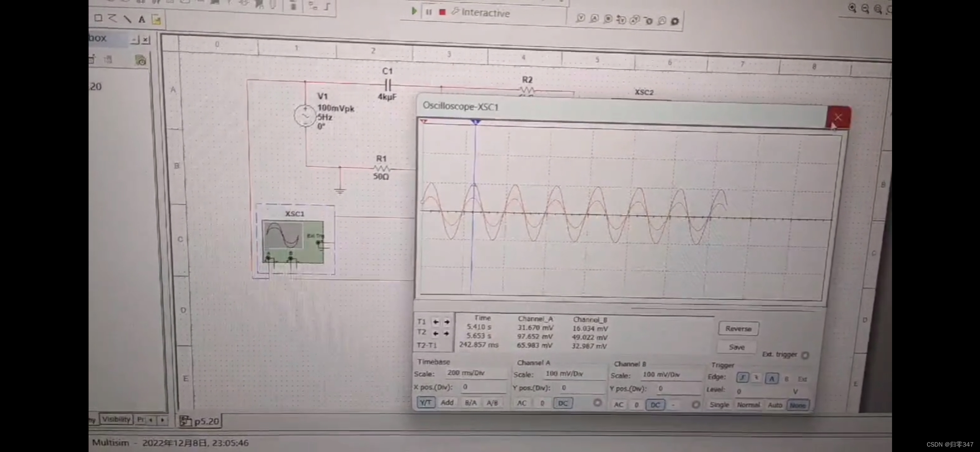Image resolution: width=980 pixels, height=452 pixels.
Task: Click the toolbox refresh icon
Action: click(141, 60)
